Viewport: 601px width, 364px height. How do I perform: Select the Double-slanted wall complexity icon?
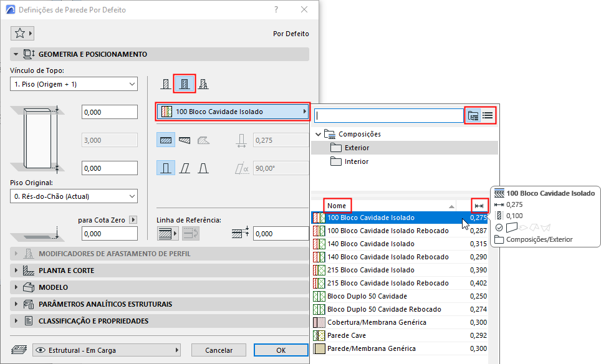(203, 168)
